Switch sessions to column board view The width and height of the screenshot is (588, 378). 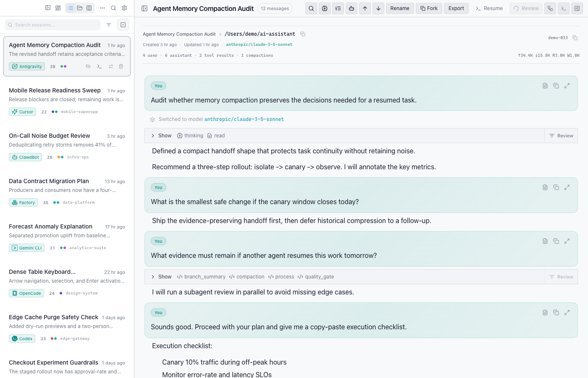[89, 8]
